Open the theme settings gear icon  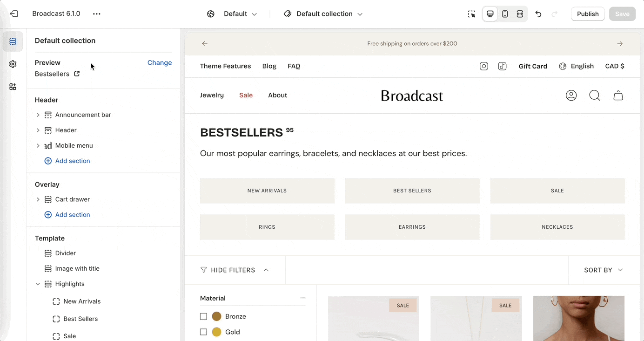point(13,64)
